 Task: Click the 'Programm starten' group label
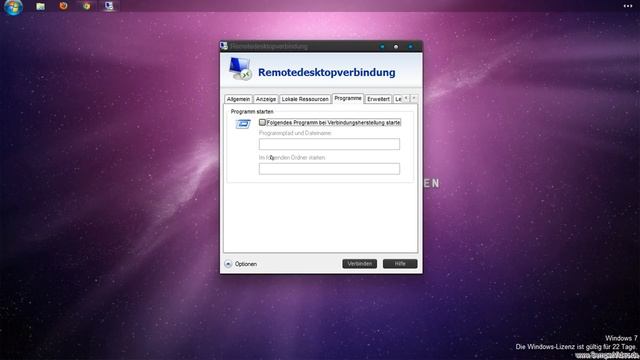(x=252, y=111)
